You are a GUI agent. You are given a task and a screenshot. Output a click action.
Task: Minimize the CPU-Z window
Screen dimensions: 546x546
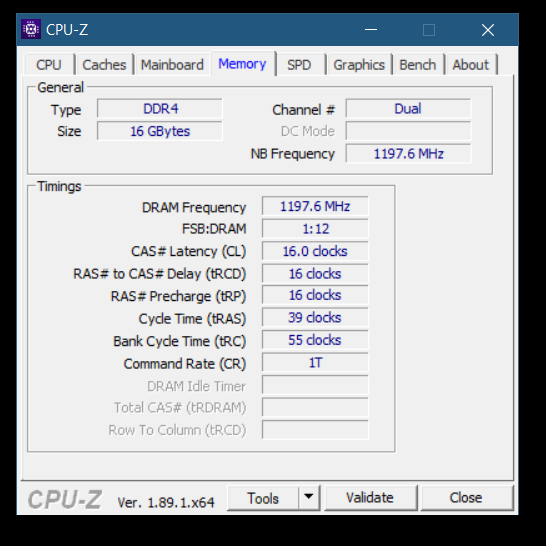tap(371, 30)
